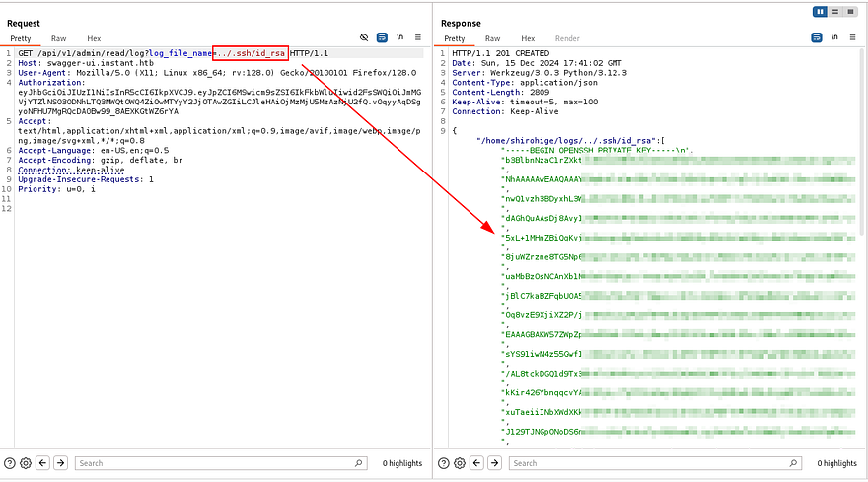Screen dimensions: 868x482
Task: Click Server Werkzeug response header
Action: tap(540, 73)
